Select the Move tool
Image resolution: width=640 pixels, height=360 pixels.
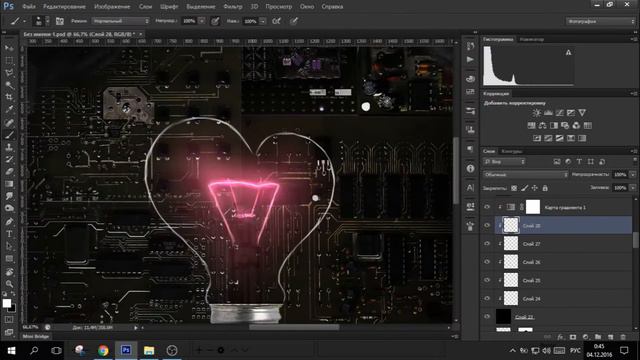point(9,48)
